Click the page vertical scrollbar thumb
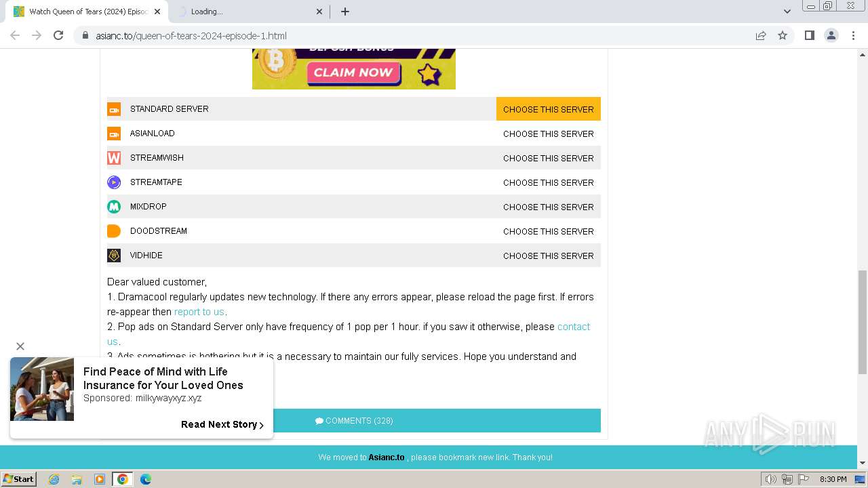This screenshot has height=488, width=868. [x=862, y=322]
